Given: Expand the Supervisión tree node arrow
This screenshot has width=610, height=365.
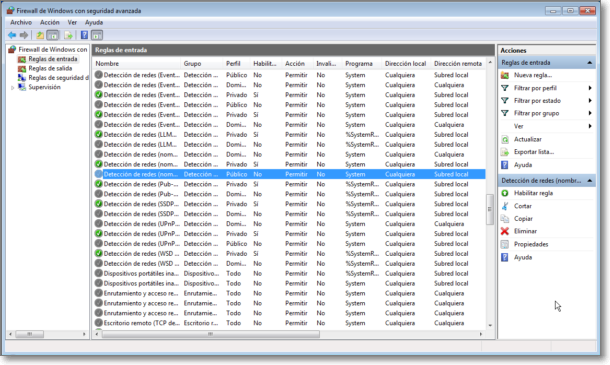Looking at the screenshot, I should point(12,88).
